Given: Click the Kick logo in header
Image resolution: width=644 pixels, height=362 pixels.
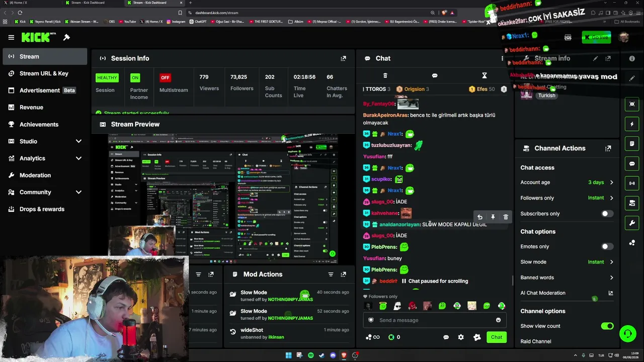Looking at the screenshot, I should [39, 37].
